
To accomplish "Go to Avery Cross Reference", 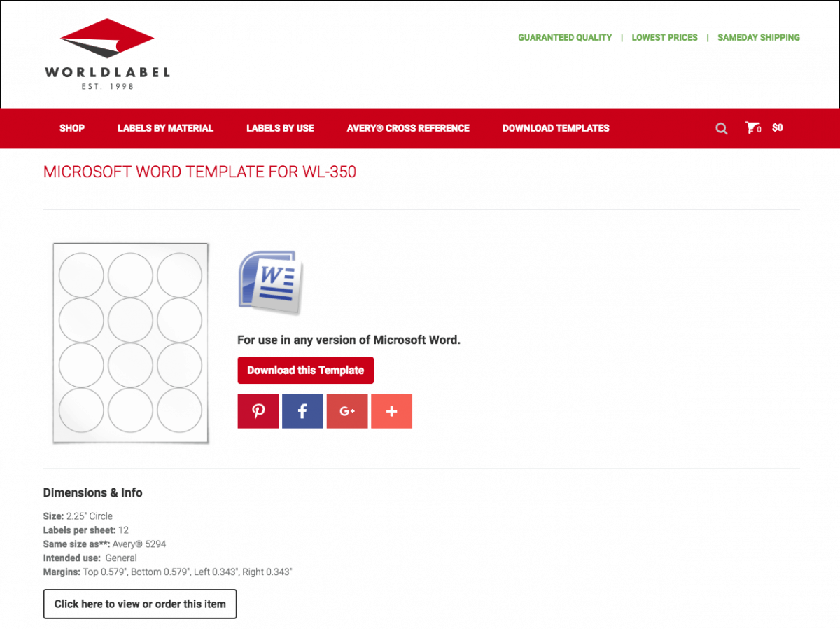I will coord(408,128).
